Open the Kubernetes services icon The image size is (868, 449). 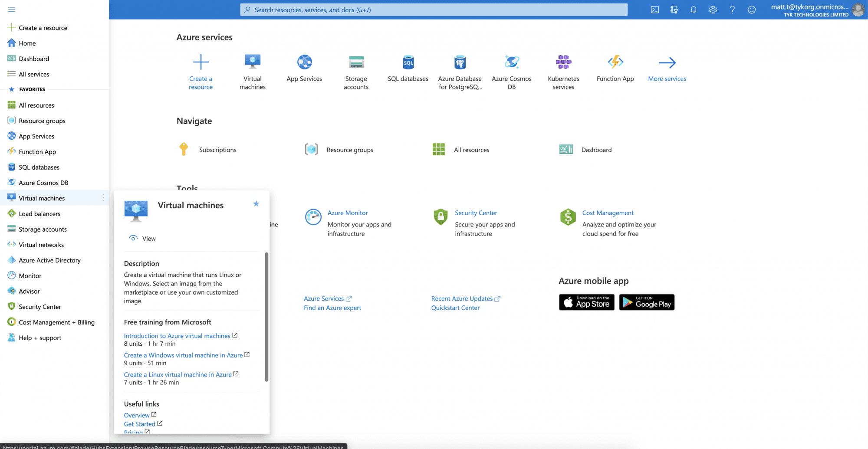pos(563,62)
